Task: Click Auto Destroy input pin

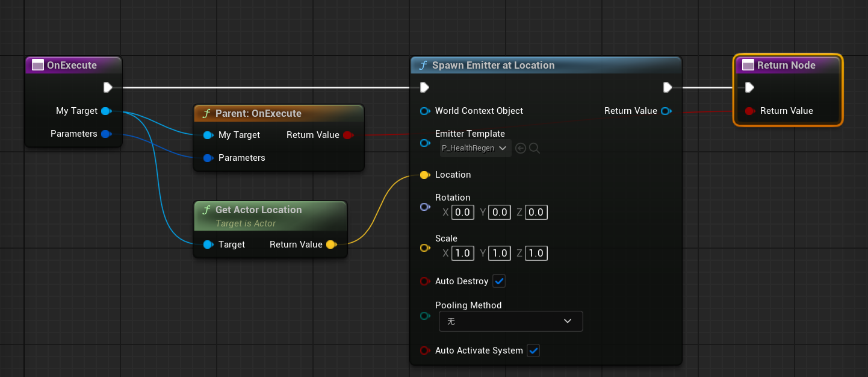Action: click(x=425, y=281)
